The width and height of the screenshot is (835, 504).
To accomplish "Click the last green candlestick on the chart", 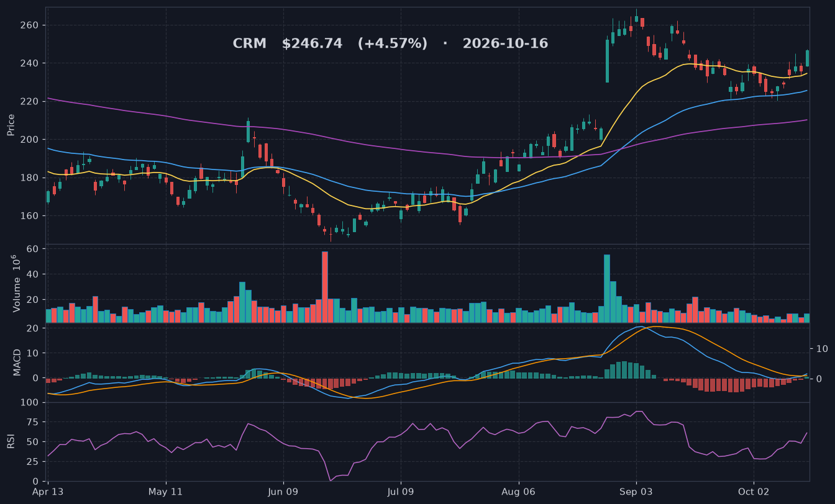I will click(807, 58).
